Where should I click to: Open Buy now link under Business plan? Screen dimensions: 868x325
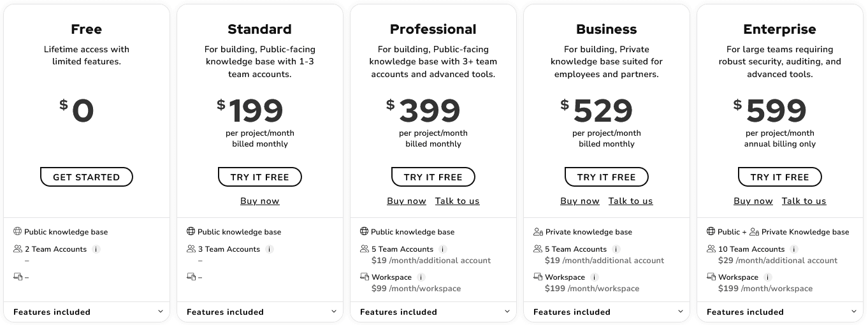click(x=580, y=201)
